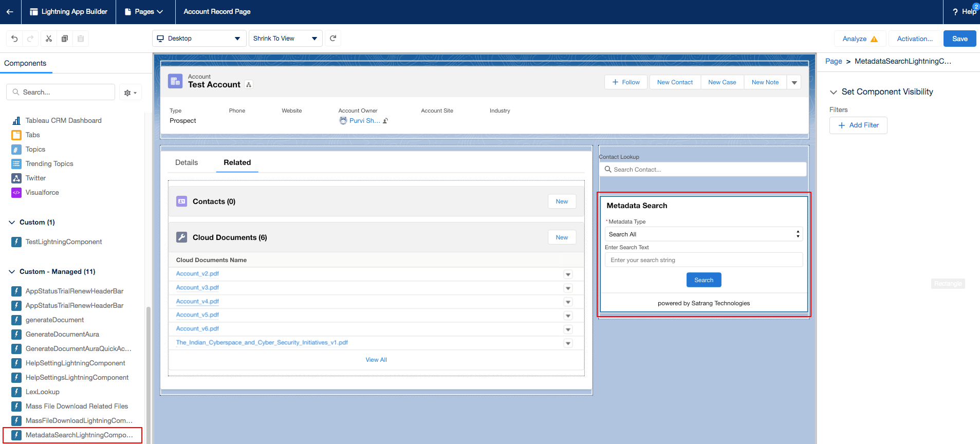
Task: Open Lightning App Builder menu item
Action: pyautogui.click(x=69, y=12)
